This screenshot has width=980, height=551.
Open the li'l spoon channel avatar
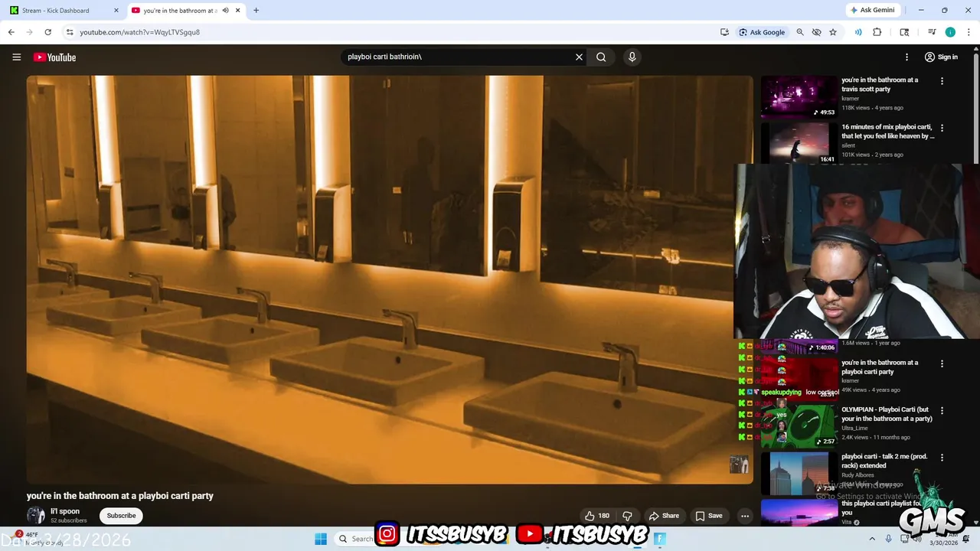point(36,515)
